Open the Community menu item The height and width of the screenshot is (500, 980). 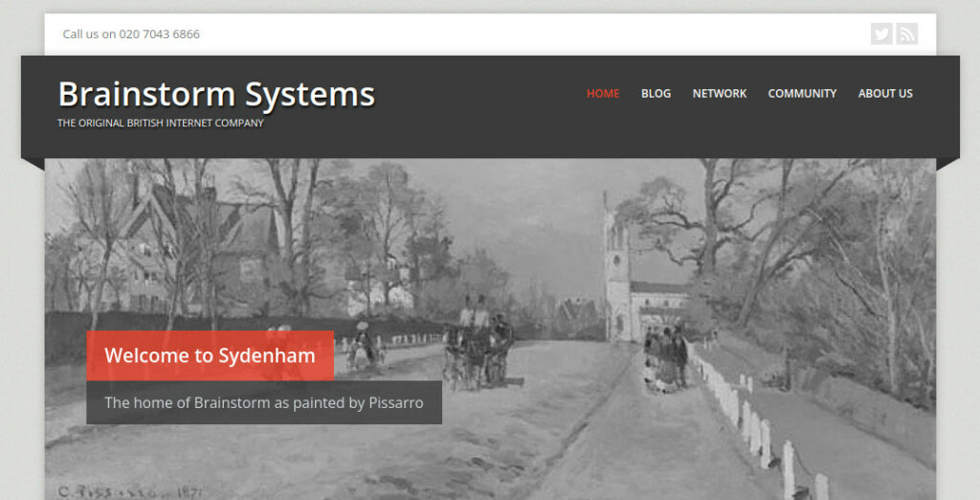(802, 93)
